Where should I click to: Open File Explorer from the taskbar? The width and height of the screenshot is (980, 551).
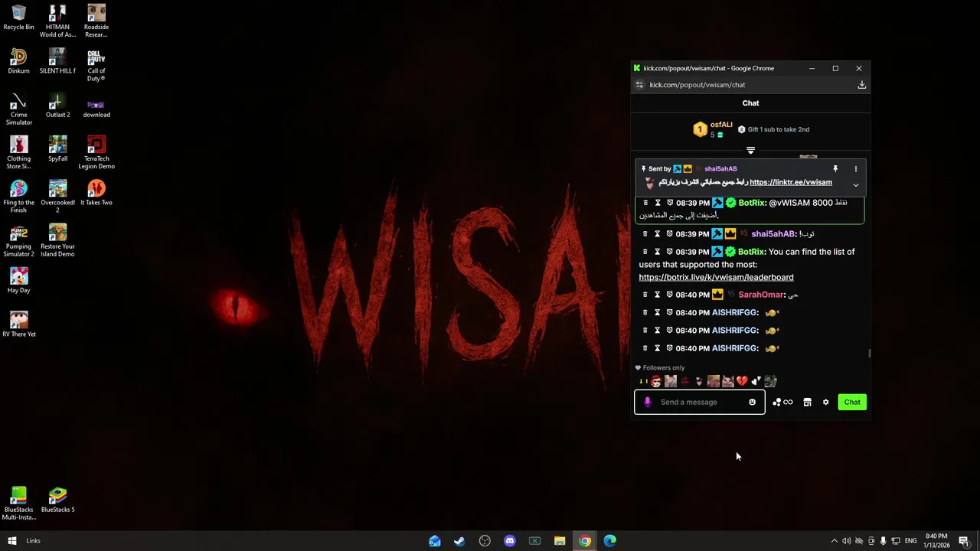560,541
